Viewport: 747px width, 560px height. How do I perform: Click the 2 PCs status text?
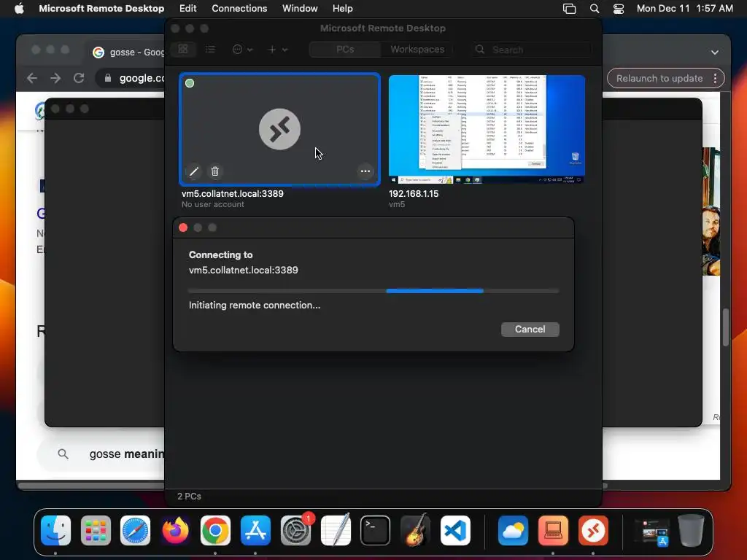point(189,496)
